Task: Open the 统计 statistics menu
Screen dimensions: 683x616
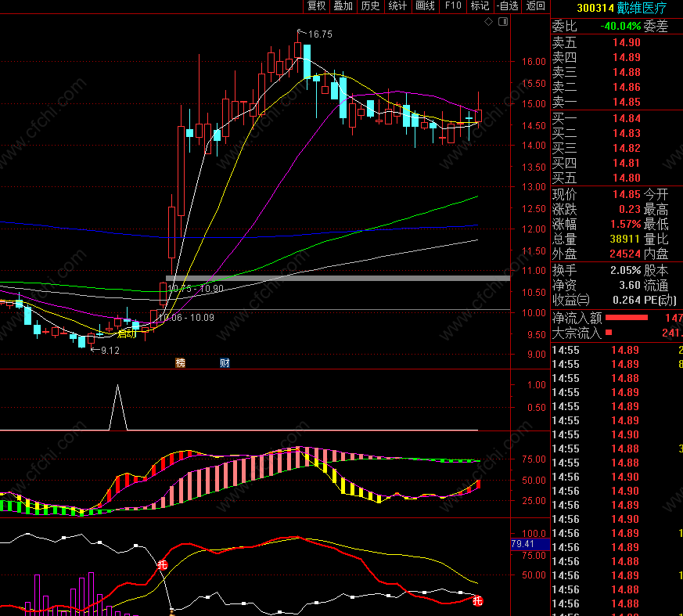Action: tap(397, 6)
